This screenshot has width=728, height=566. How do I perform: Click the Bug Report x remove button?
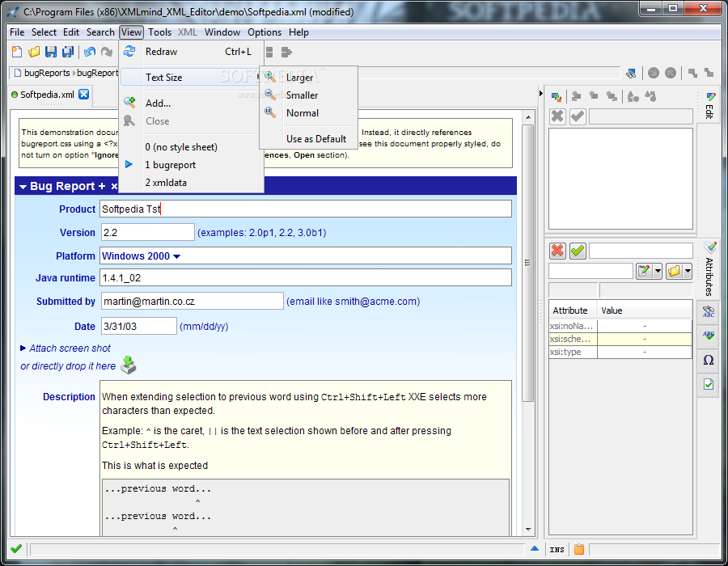(x=114, y=187)
